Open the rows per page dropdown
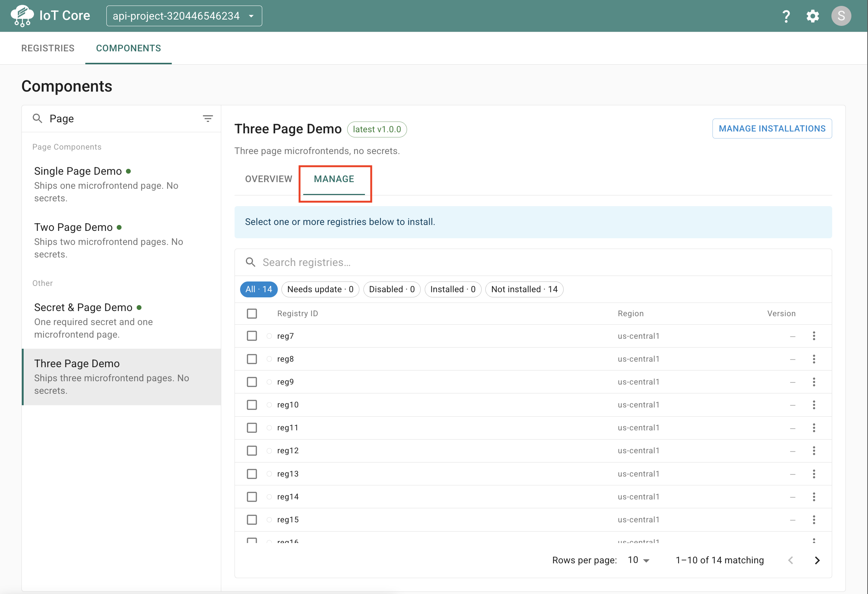Image resolution: width=868 pixels, height=594 pixels. (638, 560)
